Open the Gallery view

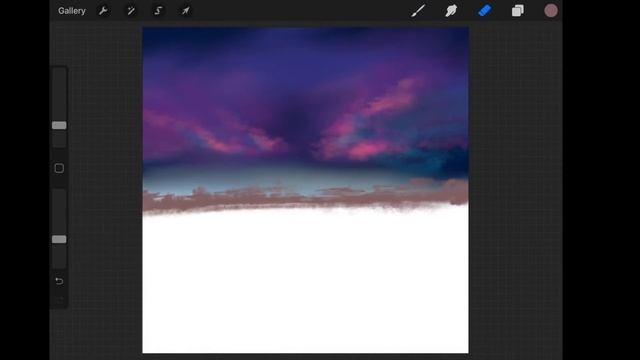point(72,11)
